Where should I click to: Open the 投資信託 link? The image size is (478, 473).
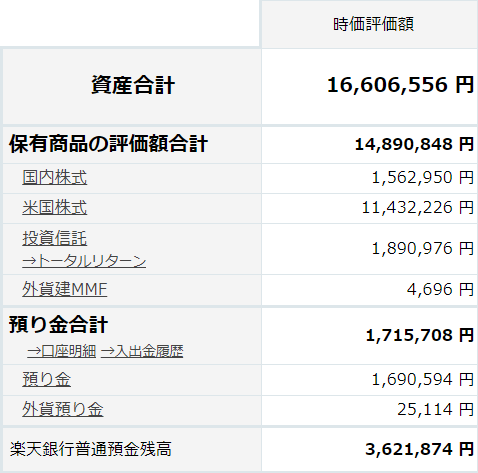coord(55,238)
